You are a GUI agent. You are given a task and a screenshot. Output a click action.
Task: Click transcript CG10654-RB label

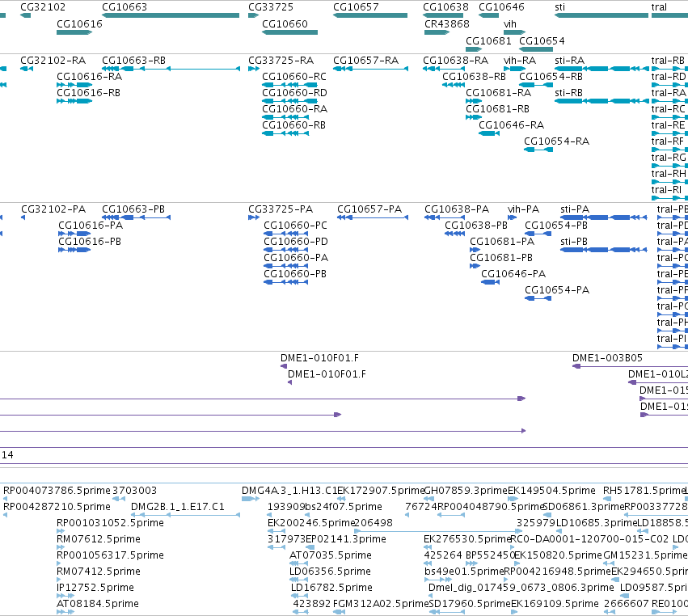point(551,77)
